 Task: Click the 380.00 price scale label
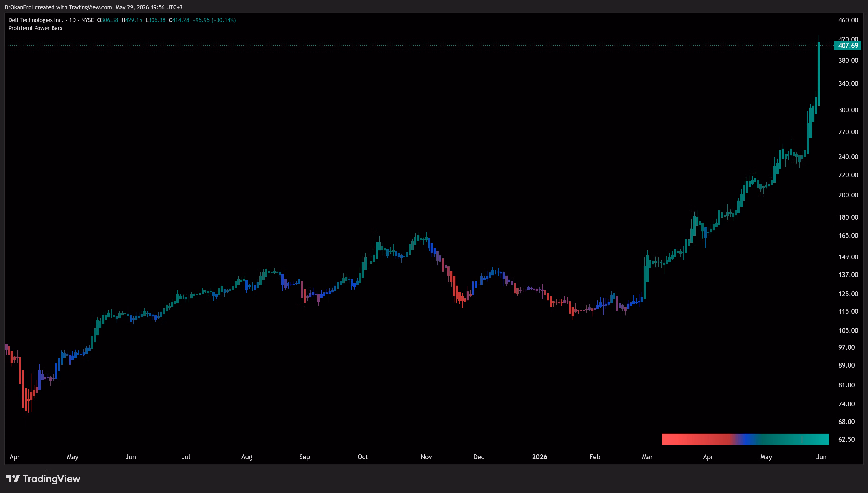[848, 60]
